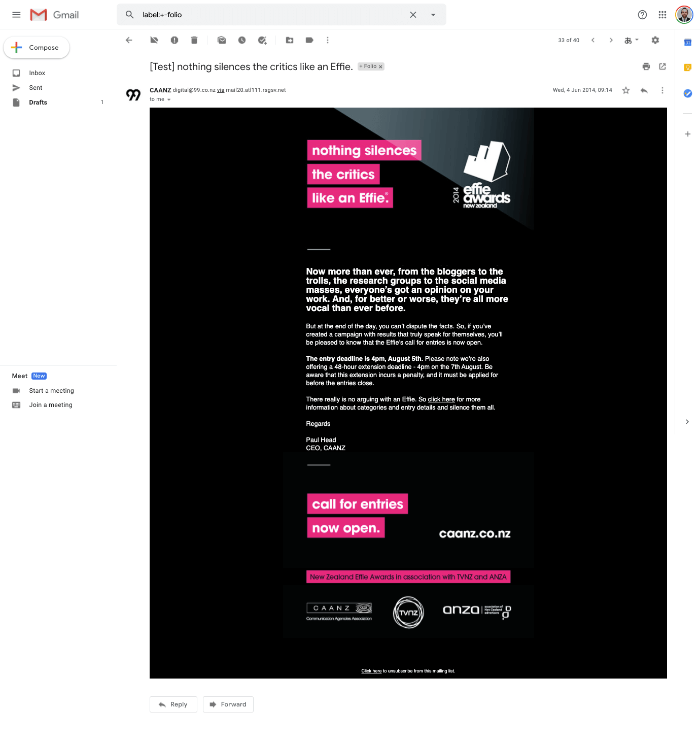Click the '33 of 40' counter
The height and width of the screenshot is (746, 700).
pyautogui.click(x=569, y=40)
